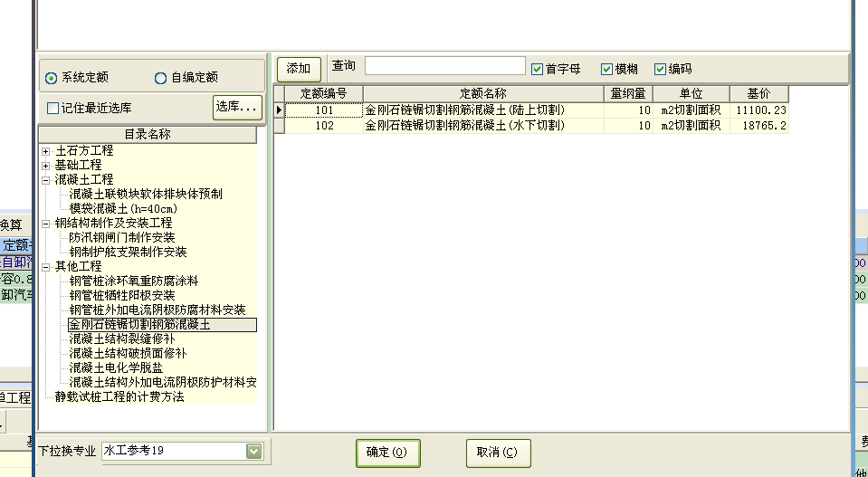Open the 下拉换专业 dropdown list
868x477 pixels.
pos(253,451)
